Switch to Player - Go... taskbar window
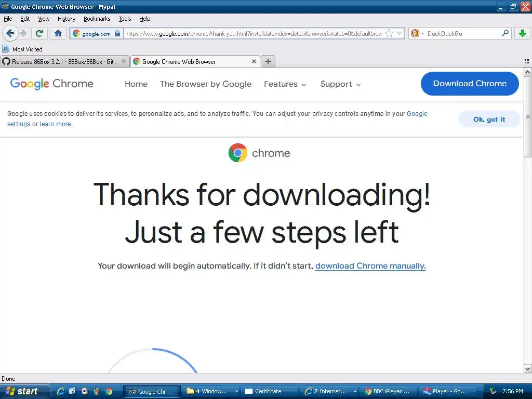 (446, 392)
